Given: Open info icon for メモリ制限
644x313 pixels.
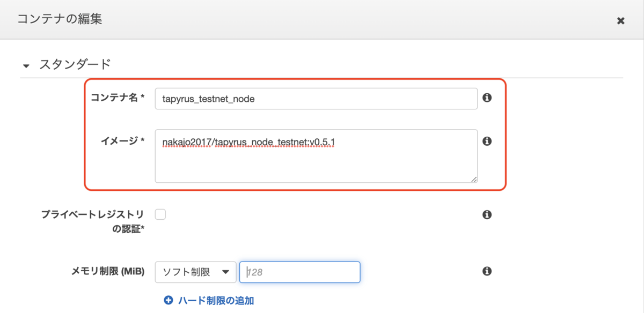Looking at the screenshot, I should pos(487,271).
